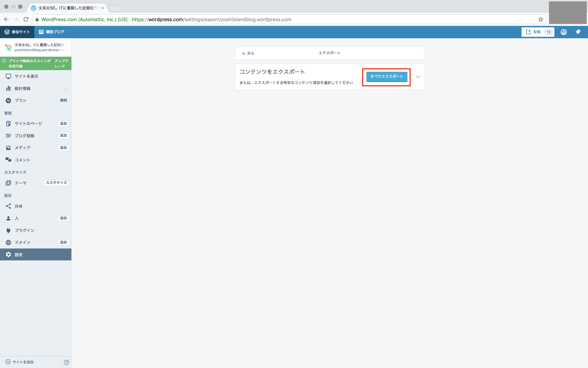This screenshot has width=588, height=368.
Task: Open the notifications bell icon
Action: 578,32
